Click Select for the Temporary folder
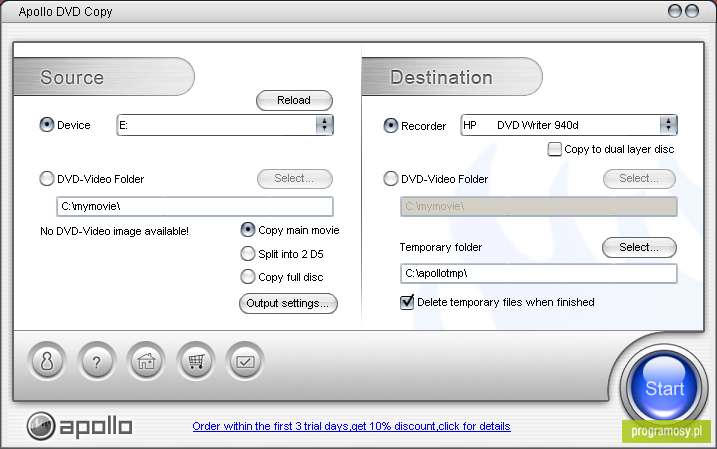 (x=639, y=247)
